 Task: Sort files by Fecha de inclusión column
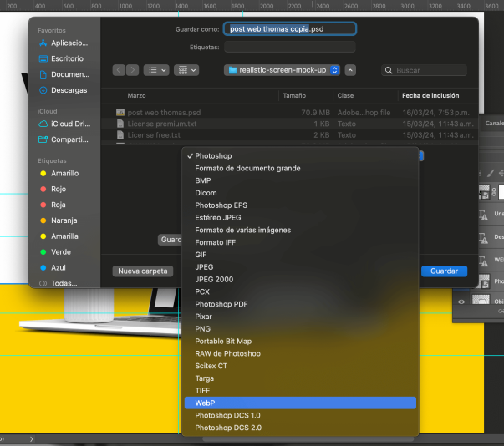pos(428,95)
